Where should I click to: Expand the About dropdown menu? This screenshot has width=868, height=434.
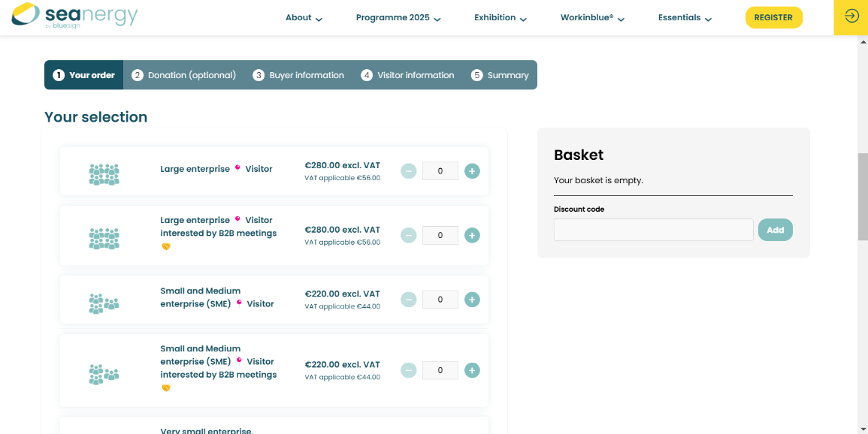coord(304,18)
